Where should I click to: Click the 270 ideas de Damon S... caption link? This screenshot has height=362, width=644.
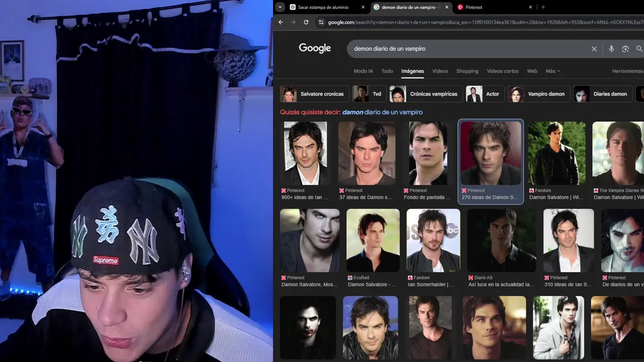pos(490,198)
